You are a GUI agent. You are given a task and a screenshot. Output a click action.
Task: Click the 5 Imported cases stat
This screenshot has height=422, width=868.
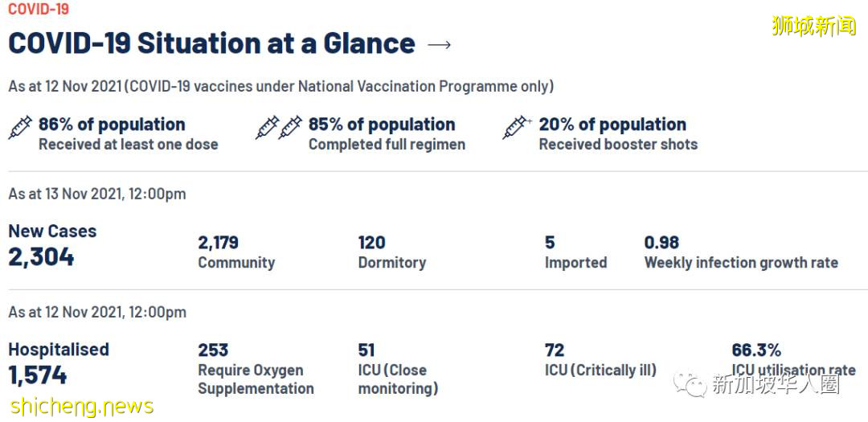pyautogui.click(x=550, y=243)
